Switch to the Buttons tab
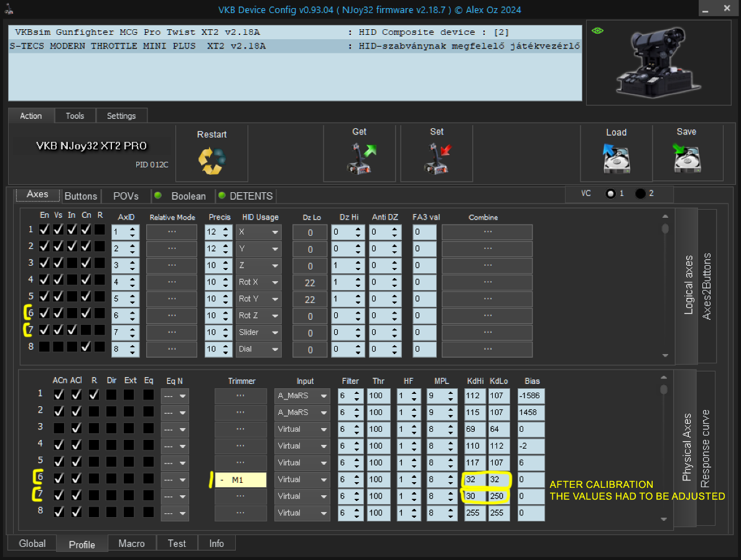Image resolution: width=741 pixels, height=560 pixels. click(81, 196)
